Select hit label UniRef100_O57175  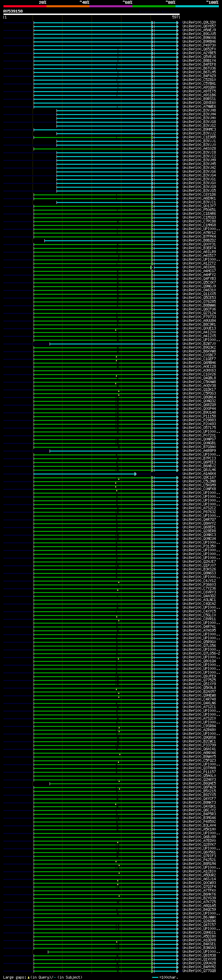pyautogui.click(x=199, y=428)
